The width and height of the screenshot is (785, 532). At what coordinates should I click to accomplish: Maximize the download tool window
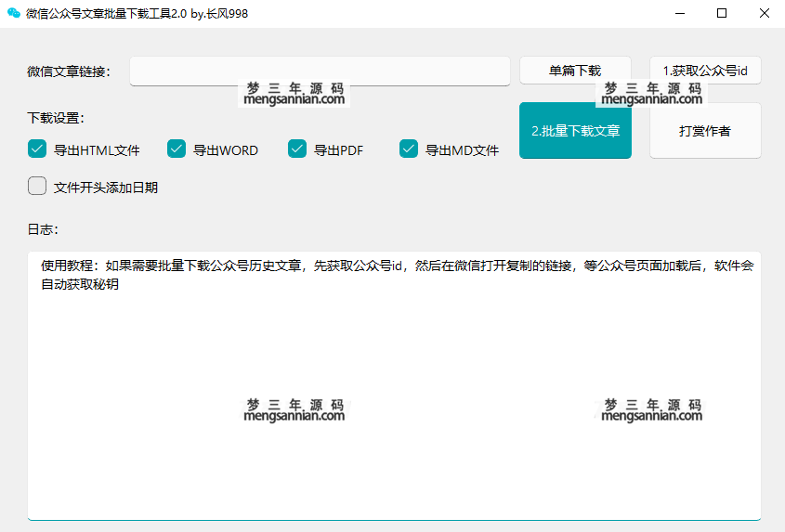click(722, 14)
